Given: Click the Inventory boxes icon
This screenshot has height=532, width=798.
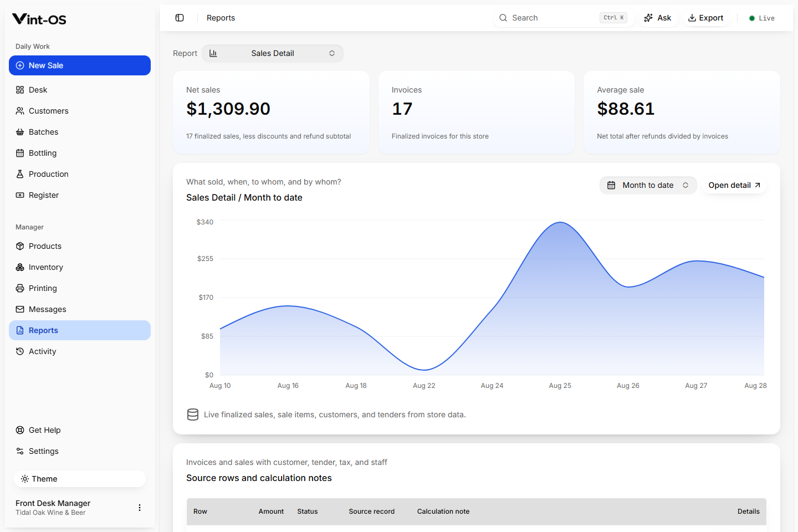Looking at the screenshot, I should pyautogui.click(x=20, y=267).
